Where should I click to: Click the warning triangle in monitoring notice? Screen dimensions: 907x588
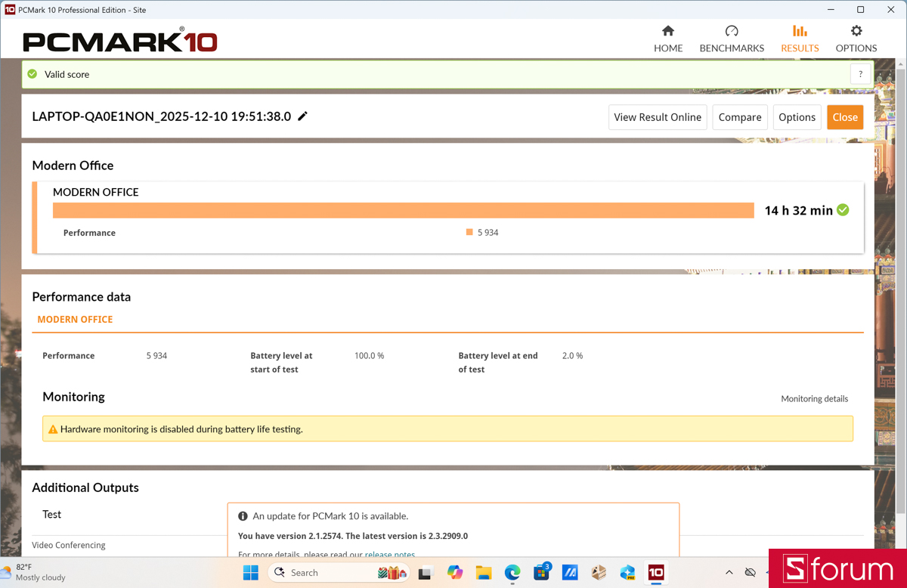point(53,429)
